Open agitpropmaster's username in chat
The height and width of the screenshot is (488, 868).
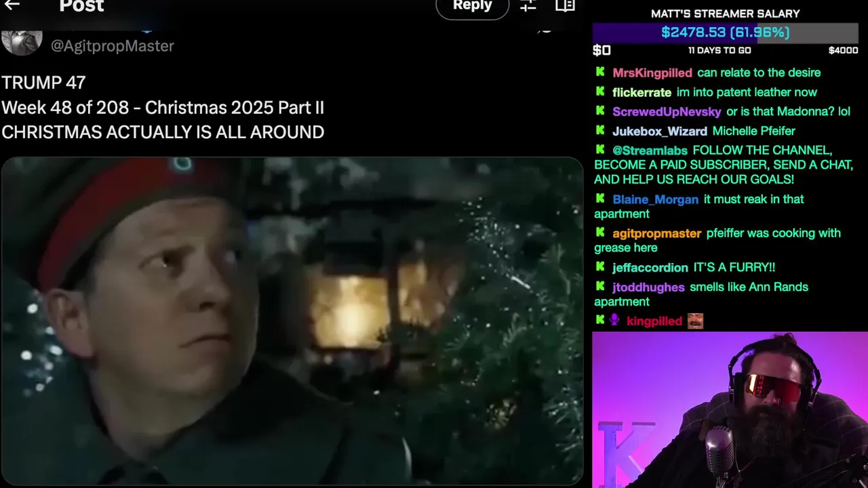[656, 233]
